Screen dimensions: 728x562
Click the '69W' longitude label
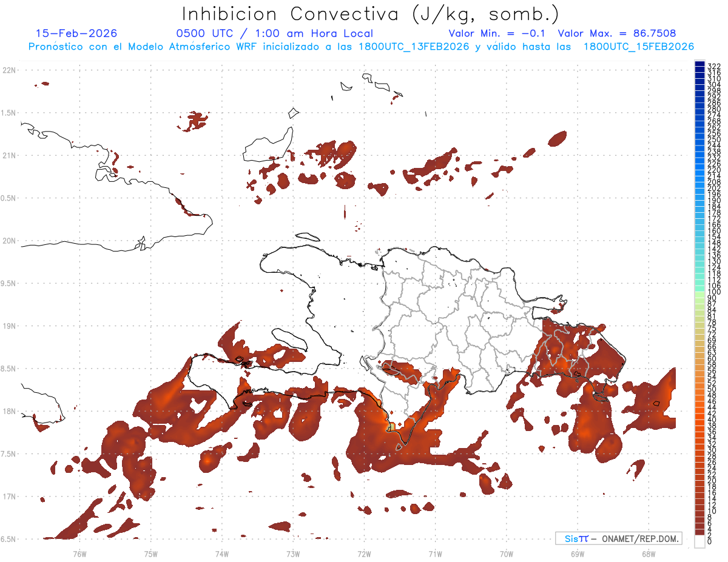(578, 554)
